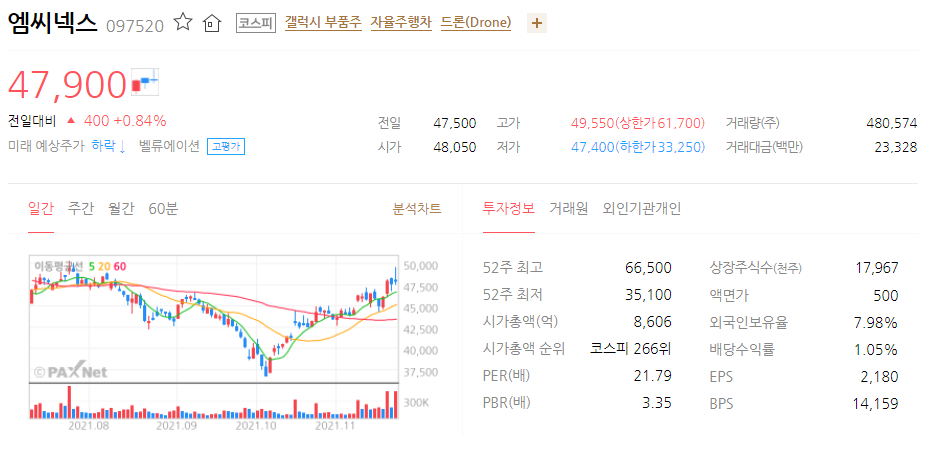Click the trading volume value 480,574

[892, 124]
